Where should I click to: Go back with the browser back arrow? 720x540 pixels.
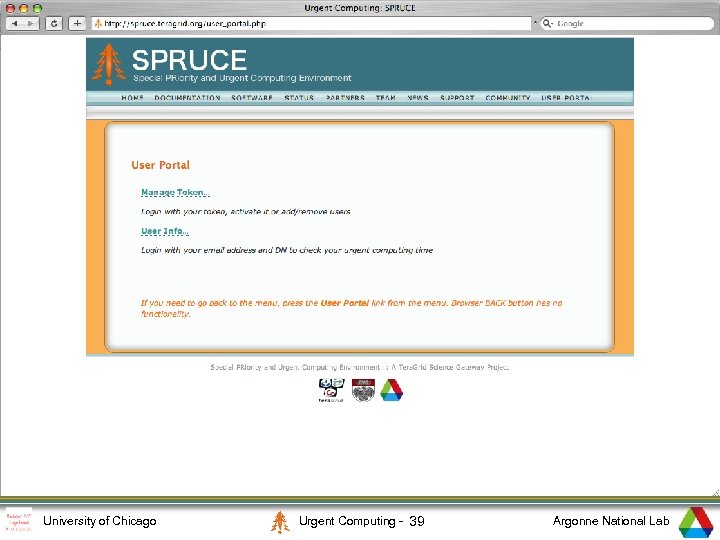click(x=15, y=23)
